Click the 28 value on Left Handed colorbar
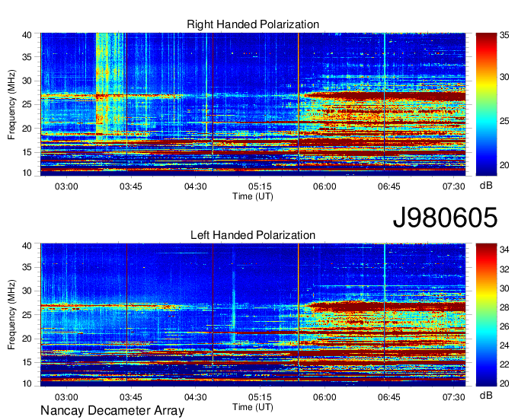The width and height of the screenshot is (518, 420). coord(504,307)
